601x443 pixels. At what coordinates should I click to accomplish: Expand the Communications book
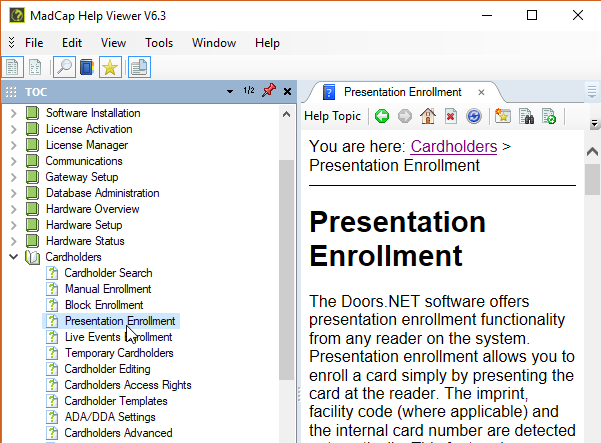pyautogui.click(x=13, y=161)
